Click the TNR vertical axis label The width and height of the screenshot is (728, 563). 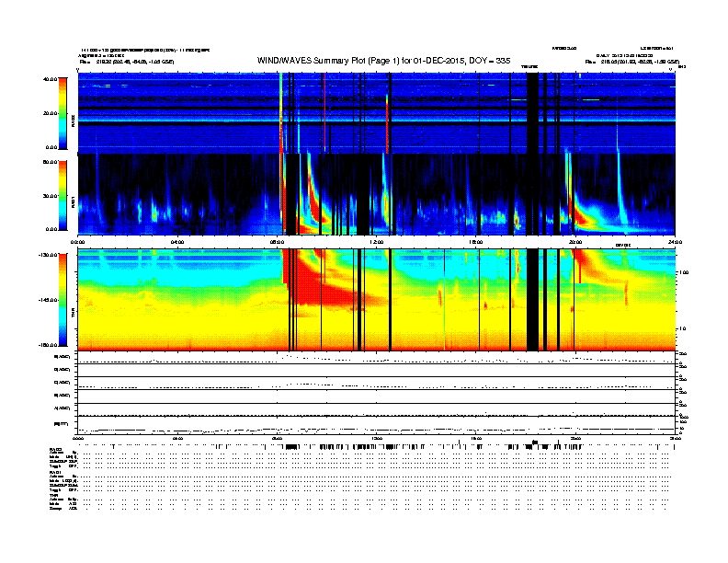(x=73, y=315)
